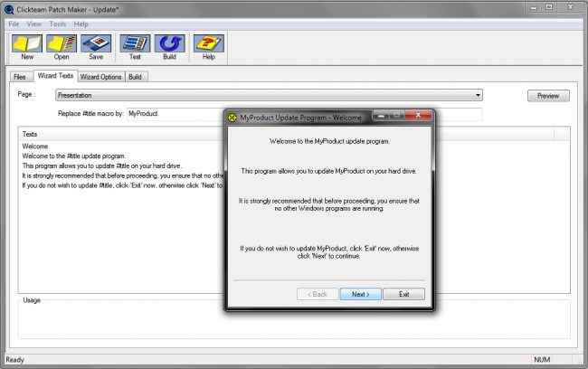Viewport: 588px width, 369px height.
Task: Click Exit in the update dialog
Action: [403, 294]
